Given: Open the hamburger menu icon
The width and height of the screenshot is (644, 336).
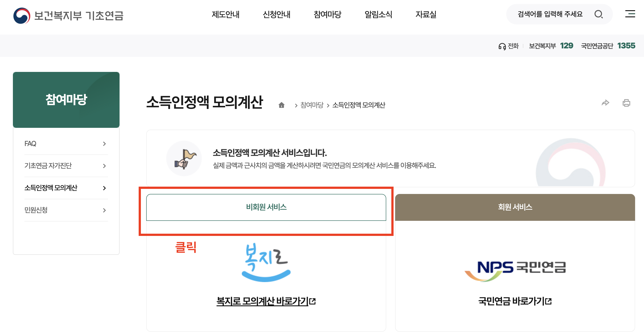Looking at the screenshot, I should [x=630, y=14].
